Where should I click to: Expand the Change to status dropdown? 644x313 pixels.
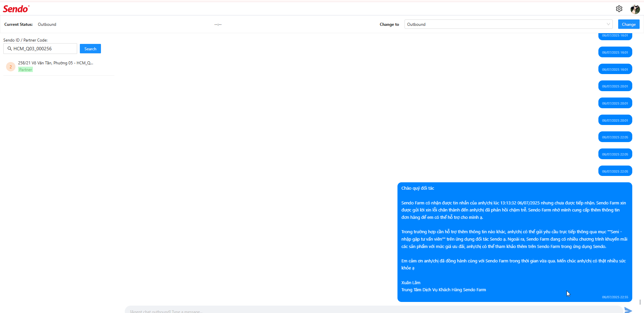point(508,24)
